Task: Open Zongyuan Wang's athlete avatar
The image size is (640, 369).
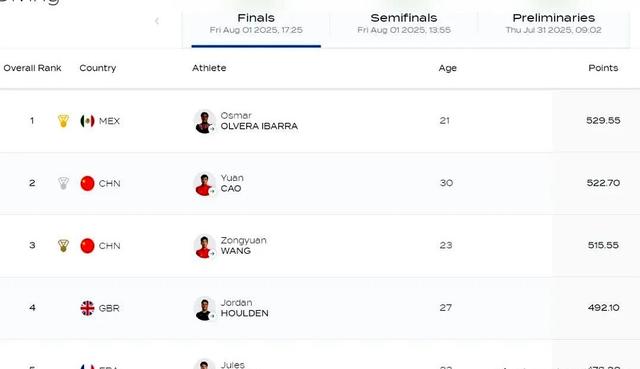Action: point(204,246)
